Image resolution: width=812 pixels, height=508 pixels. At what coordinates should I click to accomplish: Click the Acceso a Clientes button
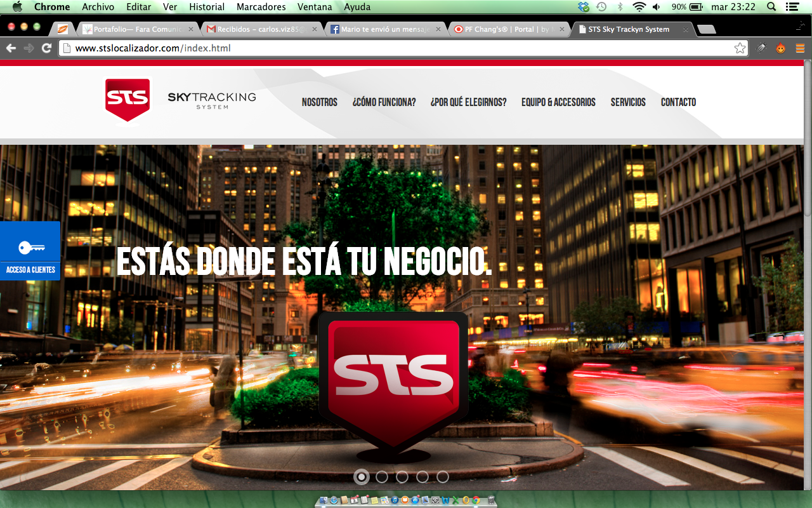coord(30,251)
